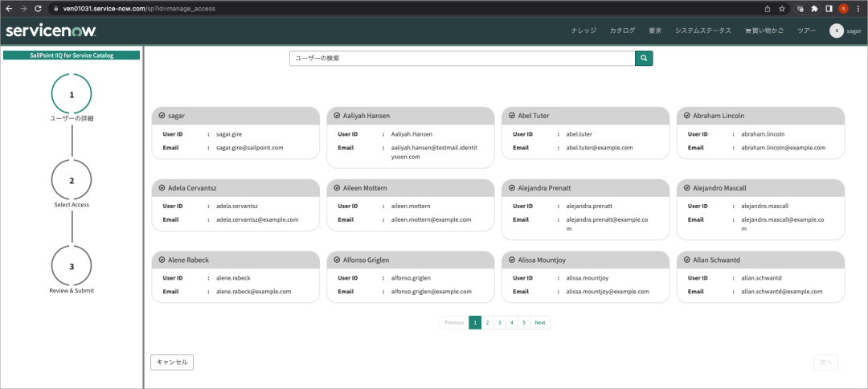Reload the page with refresh icon
The height and width of the screenshot is (389, 868).
click(38, 9)
